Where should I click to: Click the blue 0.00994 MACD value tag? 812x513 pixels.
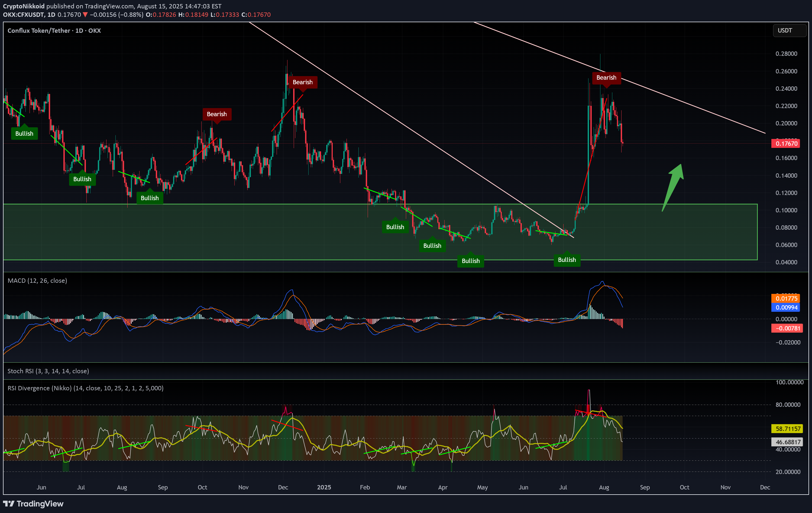click(786, 307)
